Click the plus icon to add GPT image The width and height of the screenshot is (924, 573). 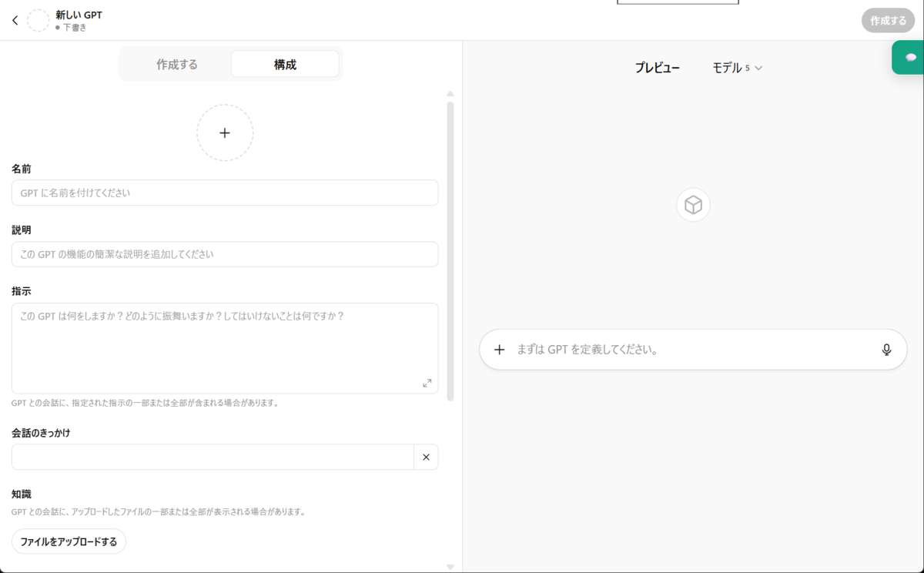(x=225, y=132)
